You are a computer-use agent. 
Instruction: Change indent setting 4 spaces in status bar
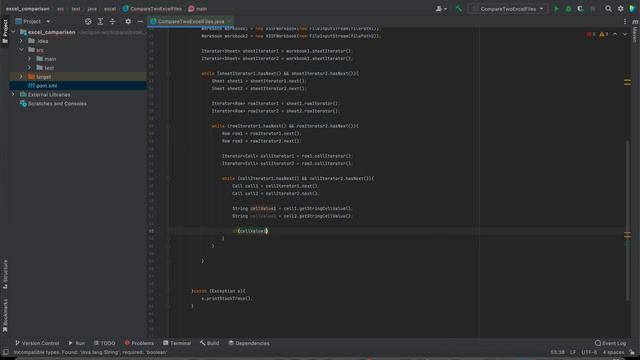(613, 352)
